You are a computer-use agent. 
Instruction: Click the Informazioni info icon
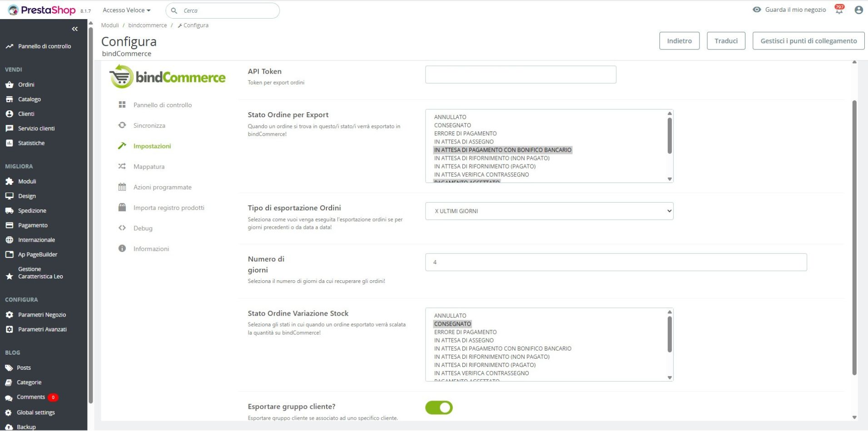pyautogui.click(x=122, y=248)
